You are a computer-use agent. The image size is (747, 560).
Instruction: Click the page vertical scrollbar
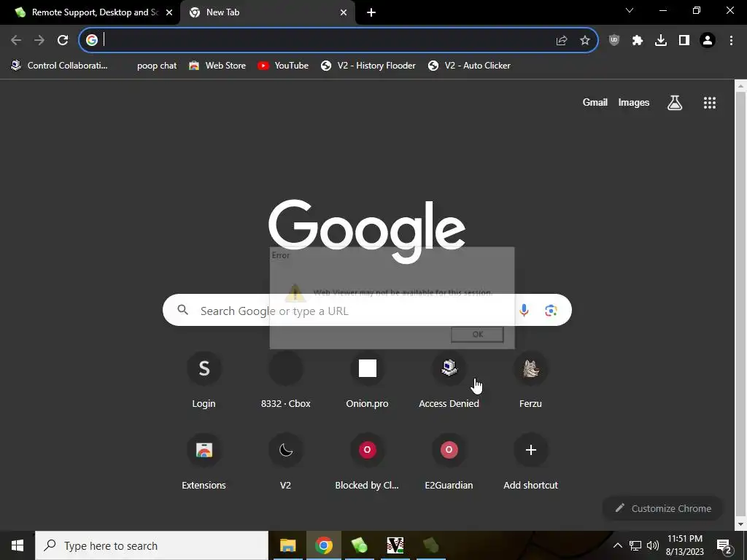pyautogui.click(x=740, y=305)
